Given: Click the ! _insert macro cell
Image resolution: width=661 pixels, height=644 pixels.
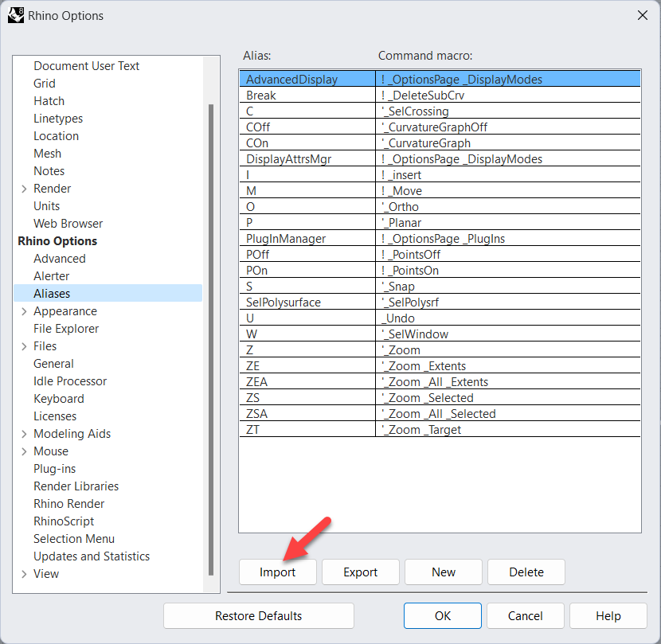Looking at the screenshot, I should (508, 175).
